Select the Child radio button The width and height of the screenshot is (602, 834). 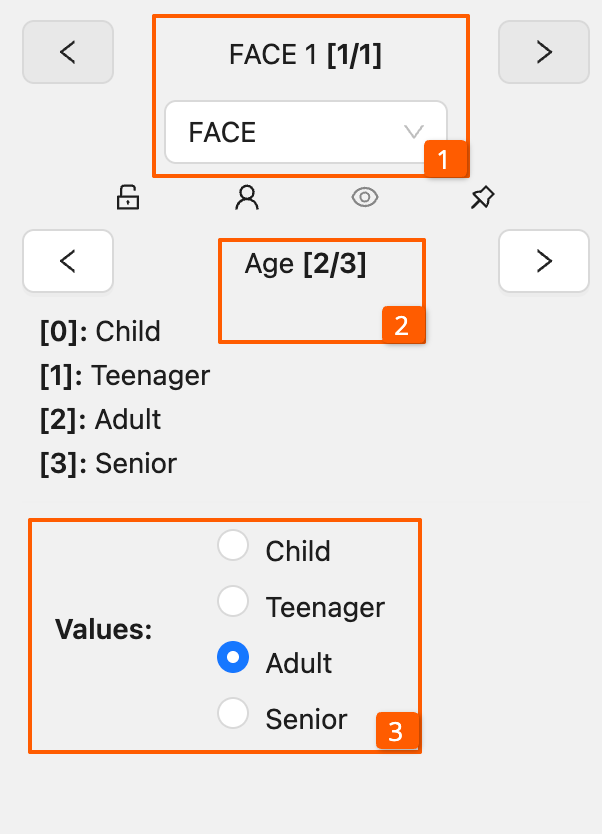pos(233,546)
